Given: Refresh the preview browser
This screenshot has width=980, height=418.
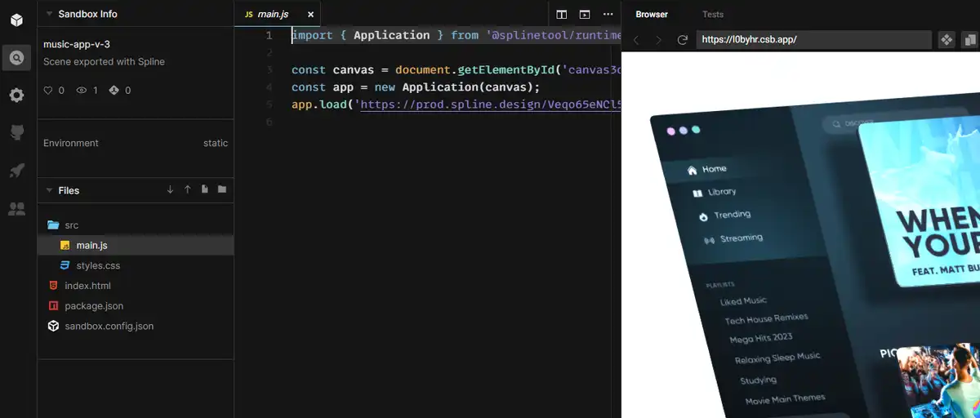Looking at the screenshot, I should click(x=682, y=39).
